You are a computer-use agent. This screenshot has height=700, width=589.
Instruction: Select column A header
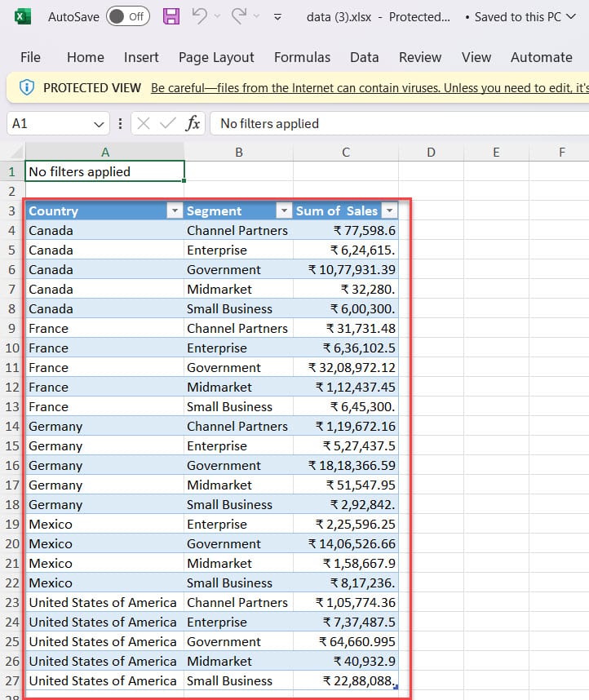pos(105,153)
